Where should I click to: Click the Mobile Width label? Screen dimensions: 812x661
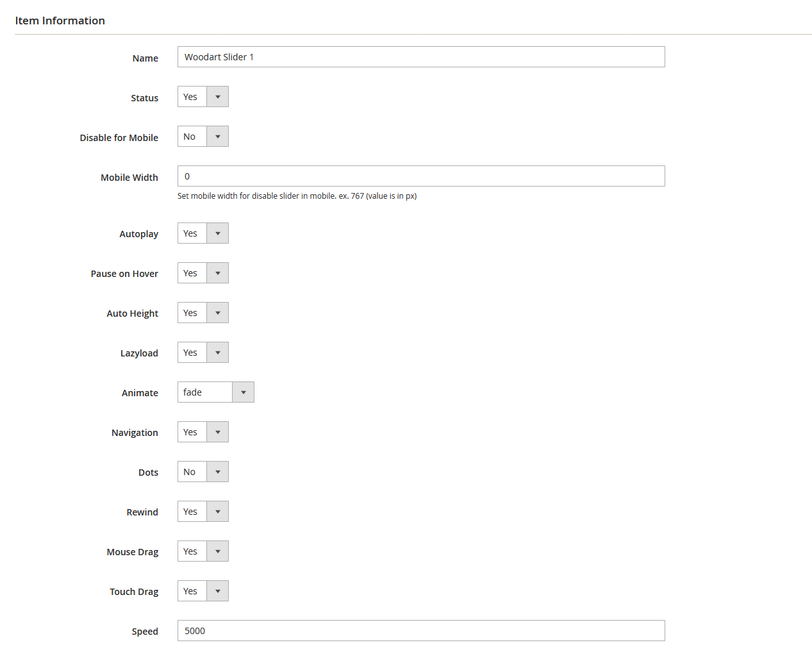click(x=129, y=178)
